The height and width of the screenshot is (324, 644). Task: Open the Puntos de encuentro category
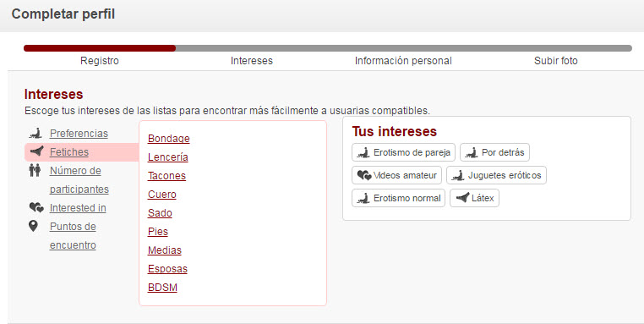point(73,236)
